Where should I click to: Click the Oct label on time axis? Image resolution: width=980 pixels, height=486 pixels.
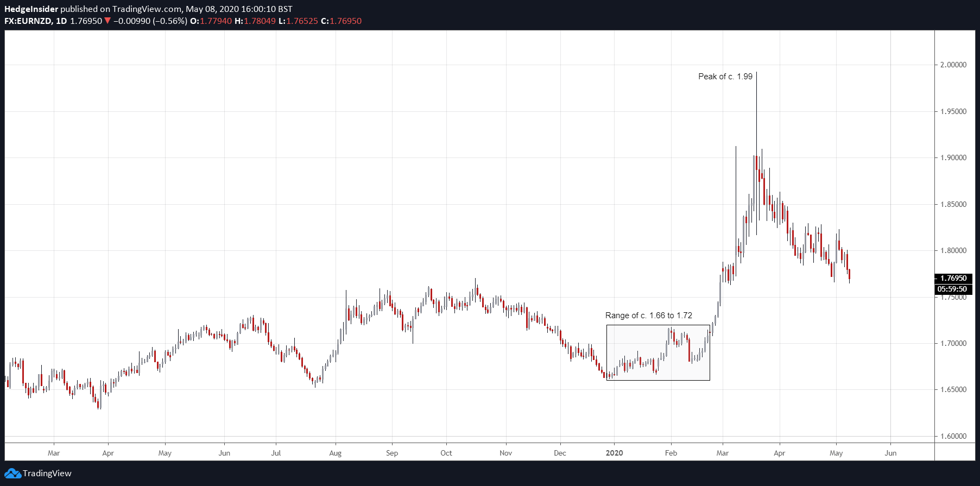pyautogui.click(x=446, y=453)
